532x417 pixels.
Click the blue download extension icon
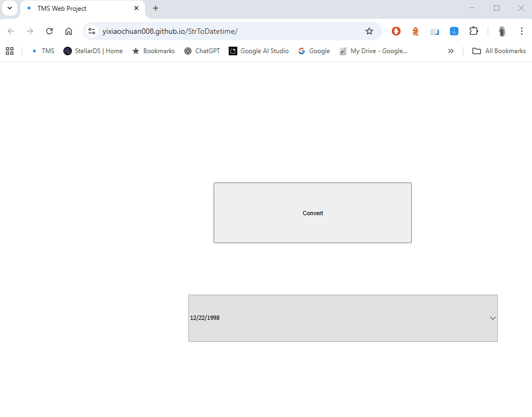point(454,31)
